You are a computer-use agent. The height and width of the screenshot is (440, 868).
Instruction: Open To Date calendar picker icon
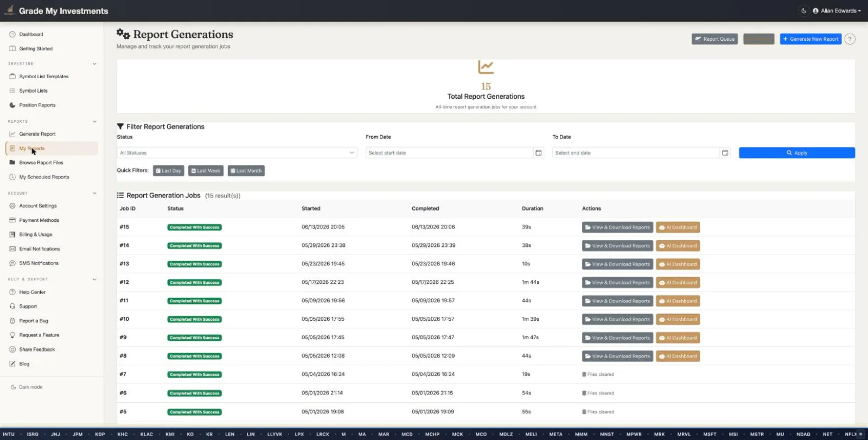pyautogui.click(x=725, y=153)
